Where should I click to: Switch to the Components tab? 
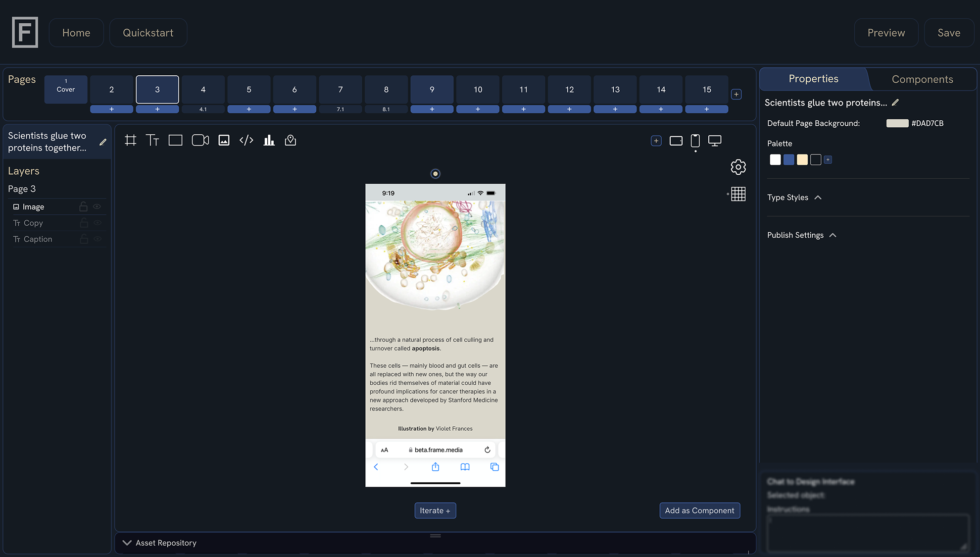[922, 79]
